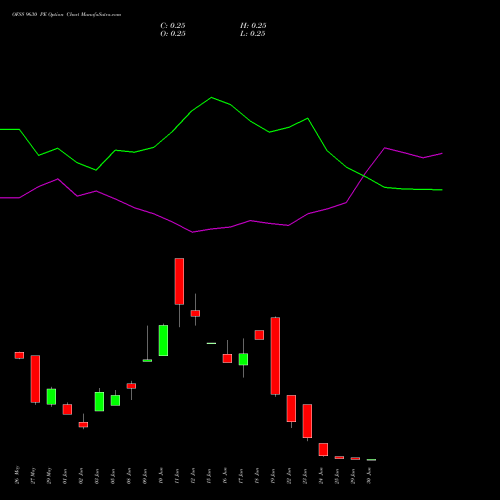The height and width of the screenshot is (500, 500).
Task: Select the small red candle above 26 May
Action: [x=19, y=355]
